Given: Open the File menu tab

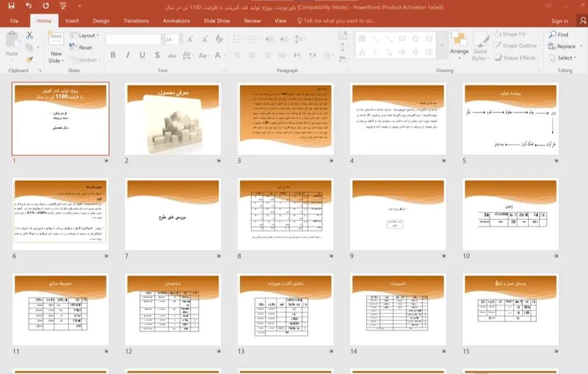Looking at the screenshot, I should click(14, 21).
